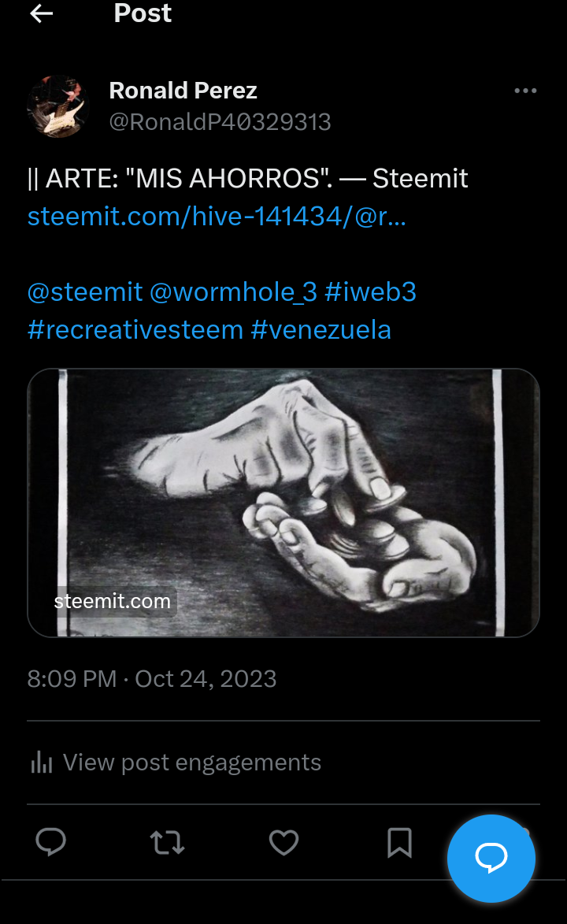Image resolution: width=567 pixels, height=924 pixels.
Task: Open the hands drawing link card
Action: 283,503
